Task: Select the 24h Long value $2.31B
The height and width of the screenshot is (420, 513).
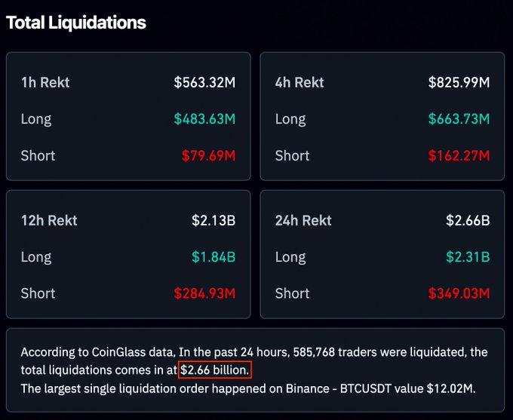Action: click(x=468, y=256)
